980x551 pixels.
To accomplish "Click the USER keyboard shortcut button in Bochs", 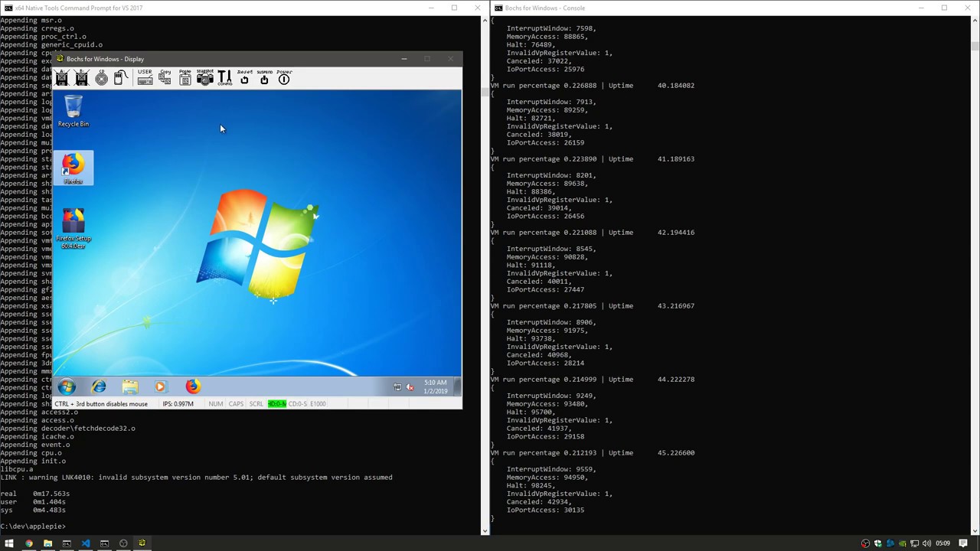I will pos(145,77).
